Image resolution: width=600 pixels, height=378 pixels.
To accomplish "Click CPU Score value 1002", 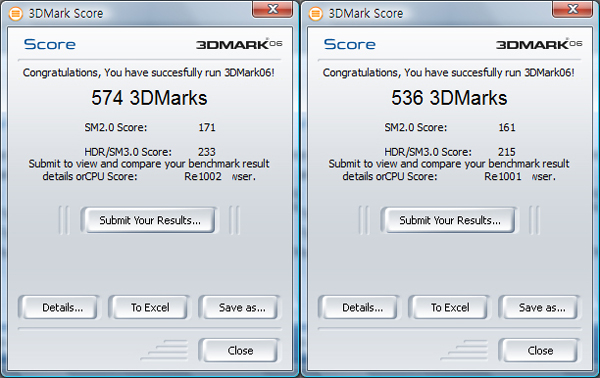I will tap(209, 176).
